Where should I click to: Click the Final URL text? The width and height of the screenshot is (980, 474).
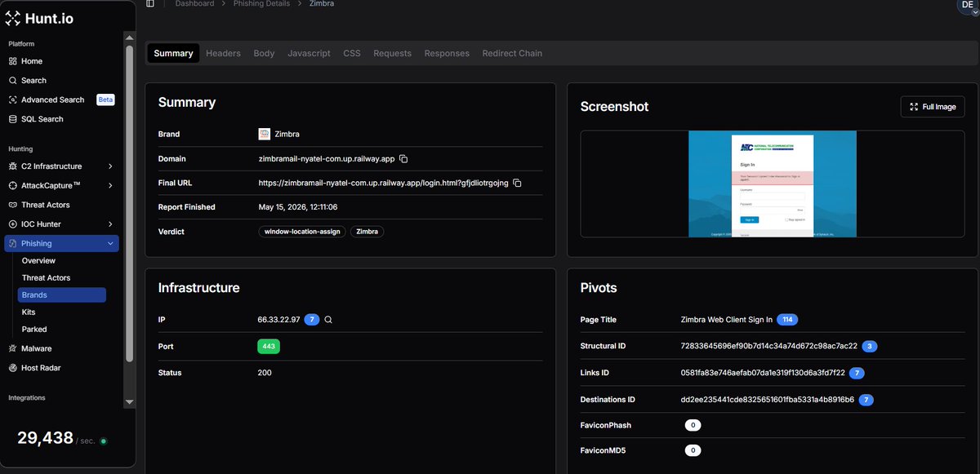383,184
